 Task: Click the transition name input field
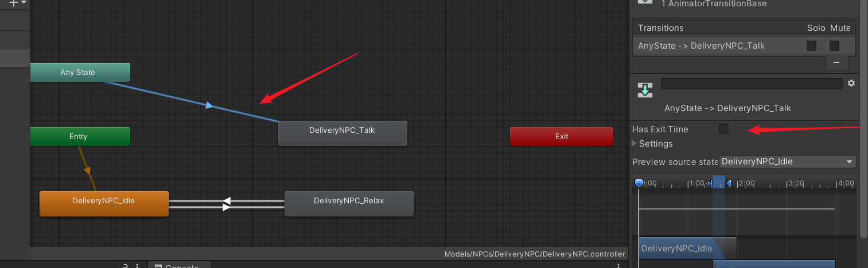coord(752,84)
